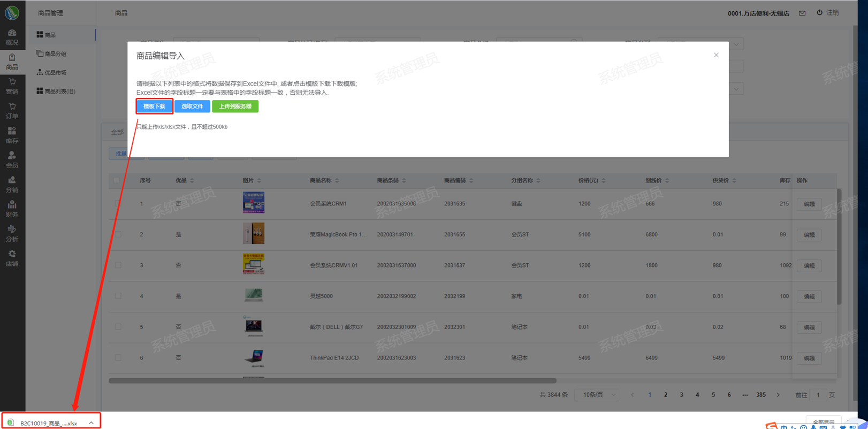Click the 会员系统CRM1 product thumbnail
Viewport: 868px width, 429px height.
coord(254,203)
